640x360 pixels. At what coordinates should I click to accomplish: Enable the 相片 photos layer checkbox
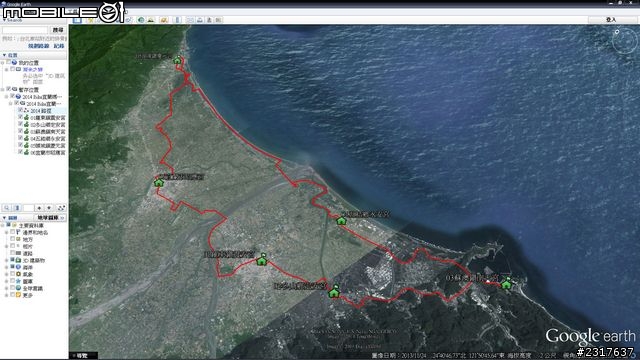(x=12, y=246)
